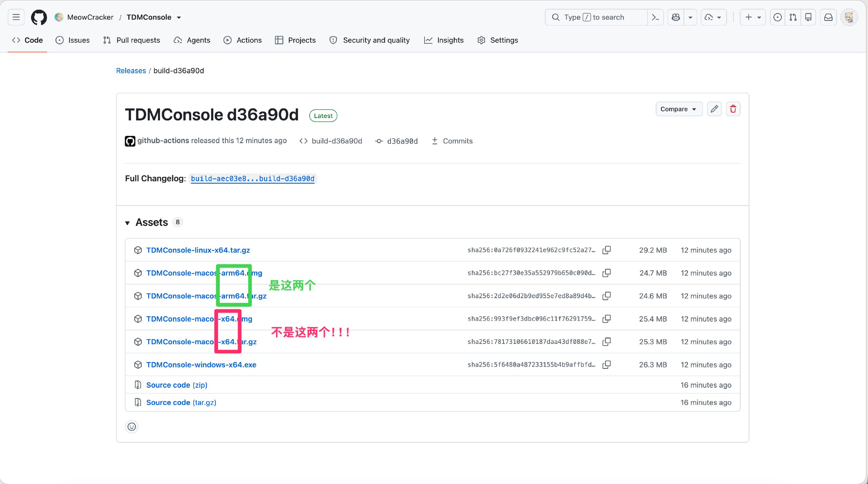The image size is (868, 484).
Task: Open the notifications inbox
Action: point(828,17)
